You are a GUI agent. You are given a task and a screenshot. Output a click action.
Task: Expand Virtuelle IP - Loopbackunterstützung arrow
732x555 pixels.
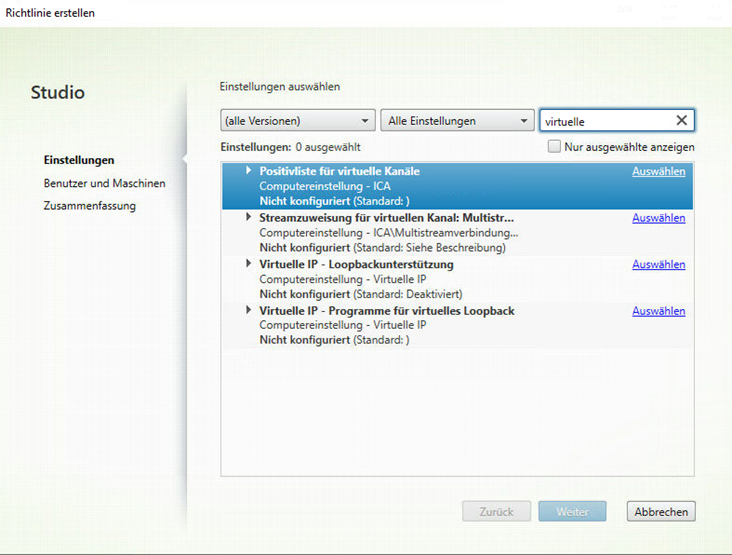[x=249, y=264]
